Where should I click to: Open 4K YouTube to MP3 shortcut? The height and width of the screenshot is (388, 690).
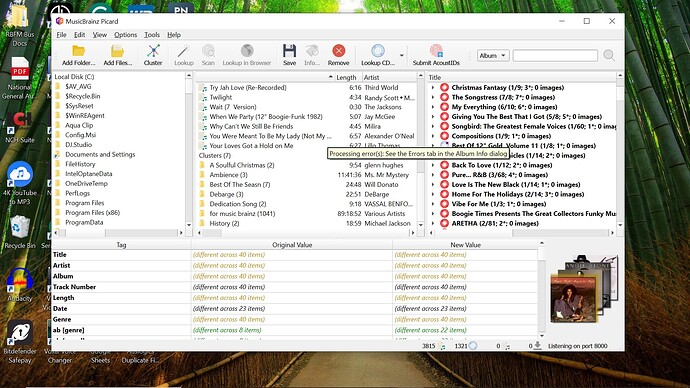click(19, 184)
